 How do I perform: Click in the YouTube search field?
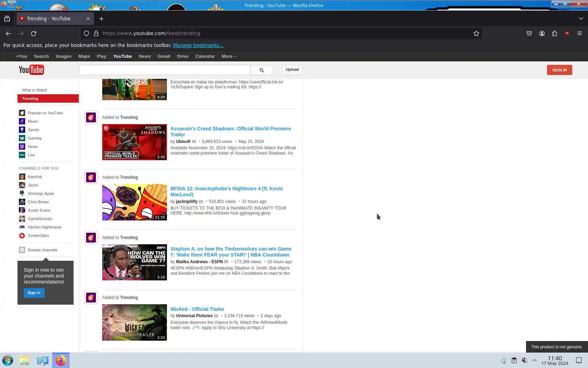point(164,70)
